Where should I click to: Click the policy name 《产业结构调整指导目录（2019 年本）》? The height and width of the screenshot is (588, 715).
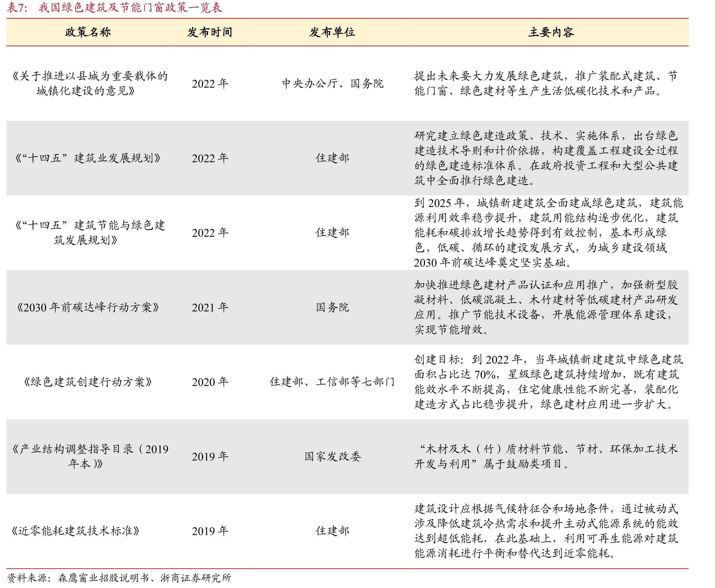point(90,456)
